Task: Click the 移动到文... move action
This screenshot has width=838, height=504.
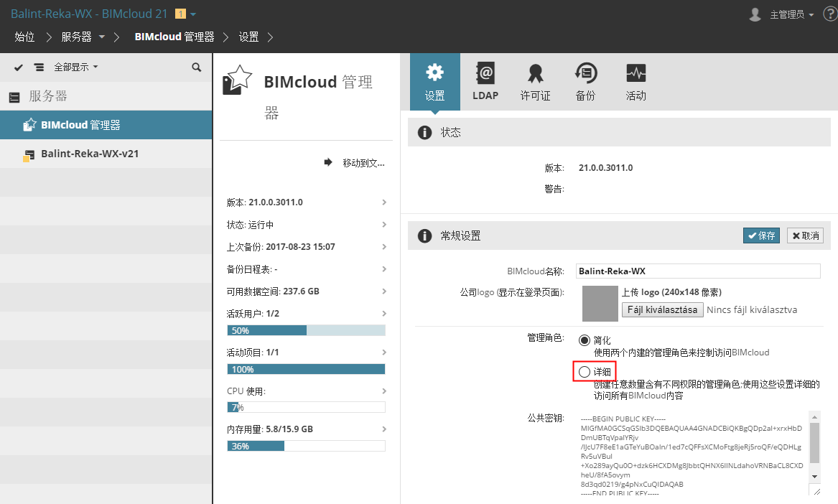Action: [363, 163]
